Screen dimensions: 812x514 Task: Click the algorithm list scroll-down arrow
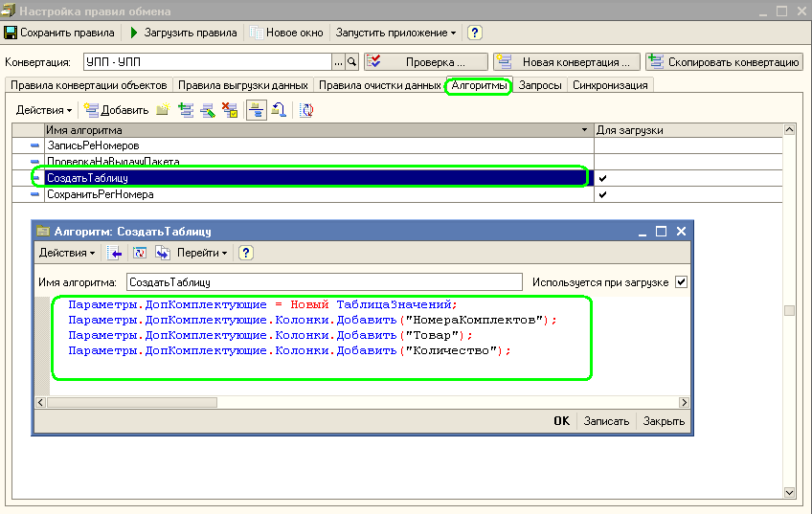(x=789, y=492)
